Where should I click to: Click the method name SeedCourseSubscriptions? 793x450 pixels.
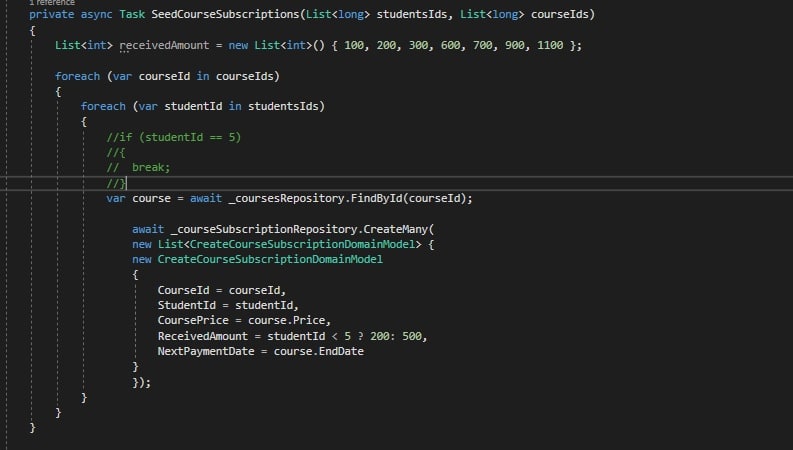pos(226,15)
